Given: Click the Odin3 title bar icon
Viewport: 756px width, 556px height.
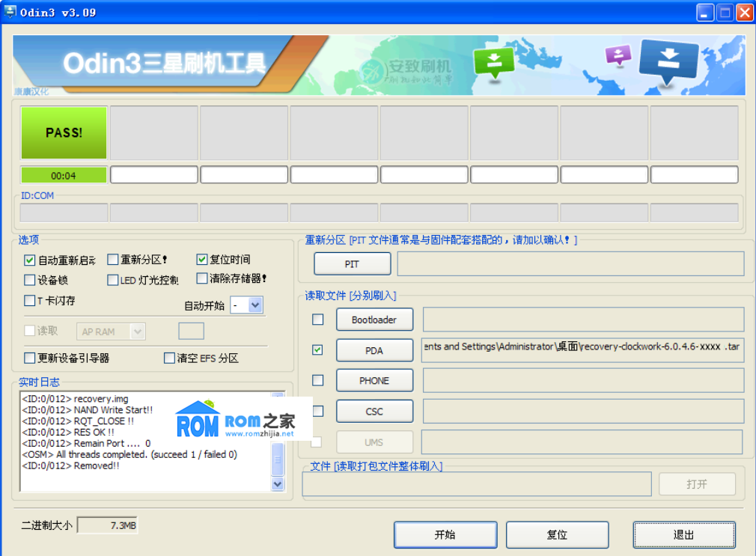Looking at the screenshot, I should (x=10, y=12).
